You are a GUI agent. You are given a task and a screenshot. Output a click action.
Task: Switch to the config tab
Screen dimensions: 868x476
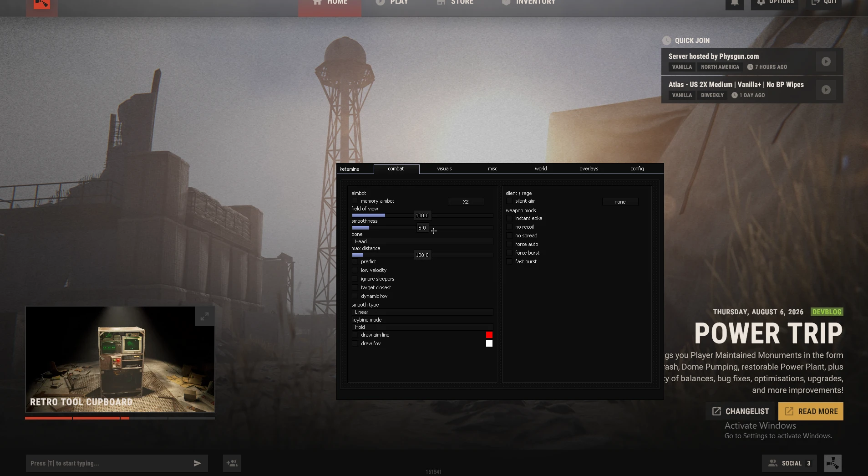tap(637, 169)
